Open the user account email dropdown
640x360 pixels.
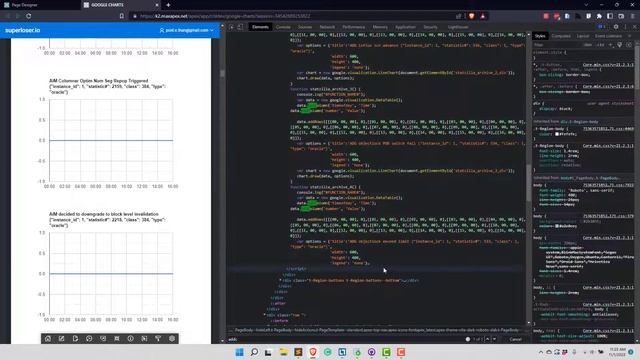pos(187,30)
